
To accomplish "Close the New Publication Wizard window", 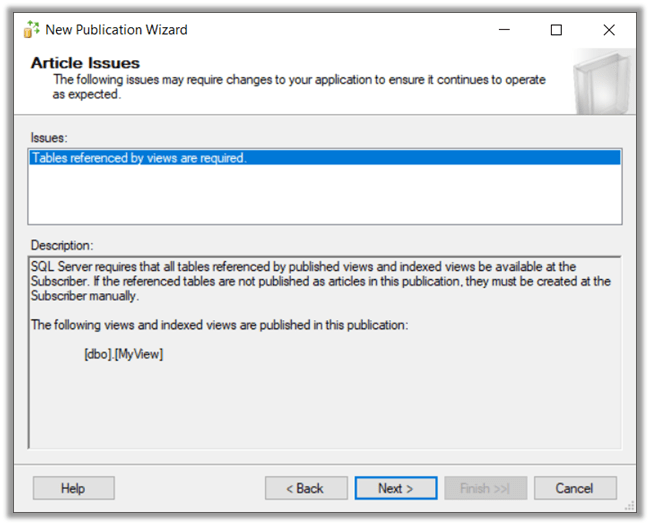I will coord(609,30).
